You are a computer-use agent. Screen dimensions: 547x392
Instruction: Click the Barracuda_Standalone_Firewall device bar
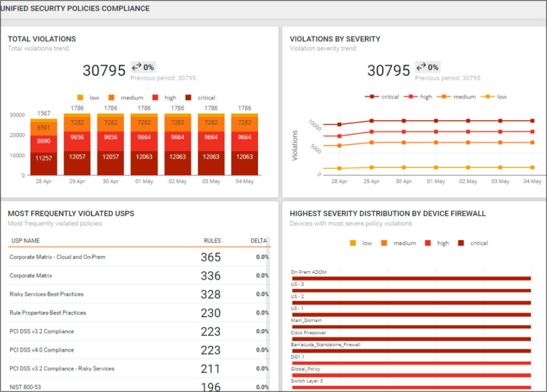(411, 351)
